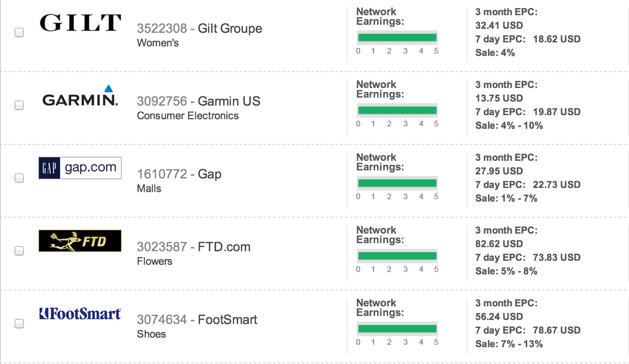Tick the Gilt Groupe checkbox
The image size is (629, 364).
point(19,32)
